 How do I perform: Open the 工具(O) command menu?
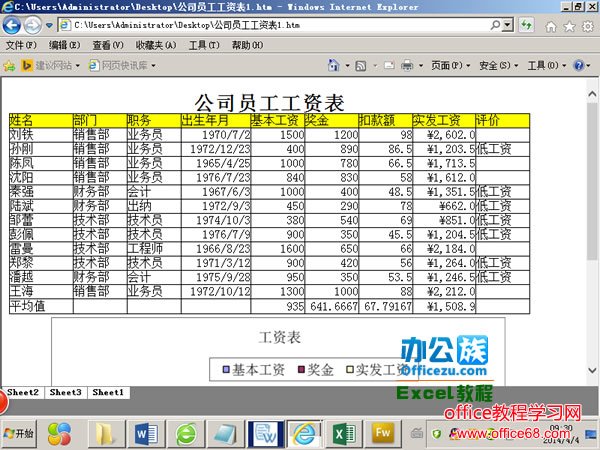coord(547,65)
